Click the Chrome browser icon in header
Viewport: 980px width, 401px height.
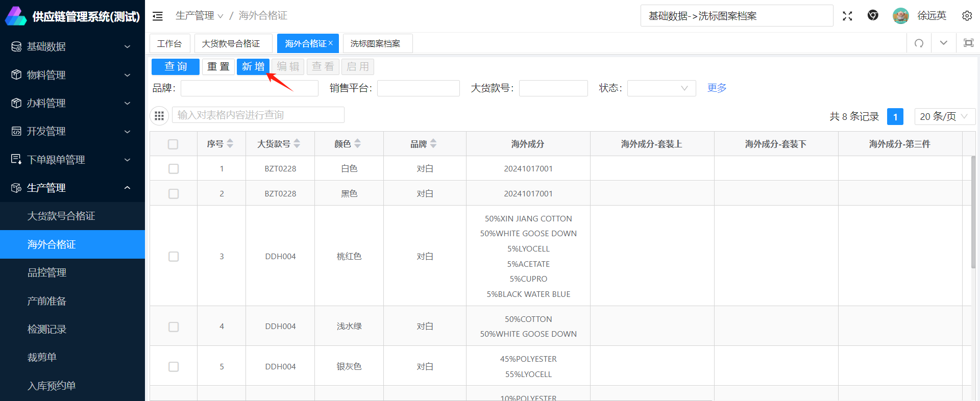tap(873, 16)
